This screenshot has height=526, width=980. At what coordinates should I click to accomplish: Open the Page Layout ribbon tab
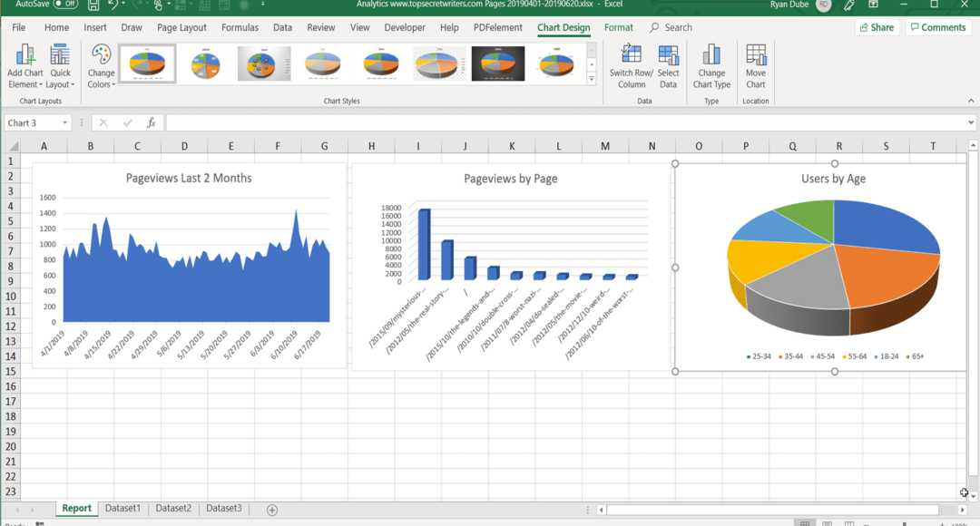click(181, 27)
